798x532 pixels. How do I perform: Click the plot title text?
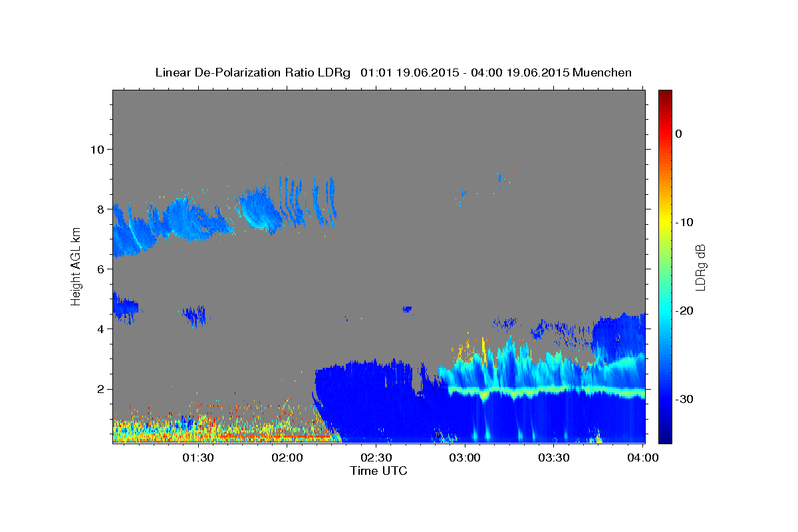(393, 72)
